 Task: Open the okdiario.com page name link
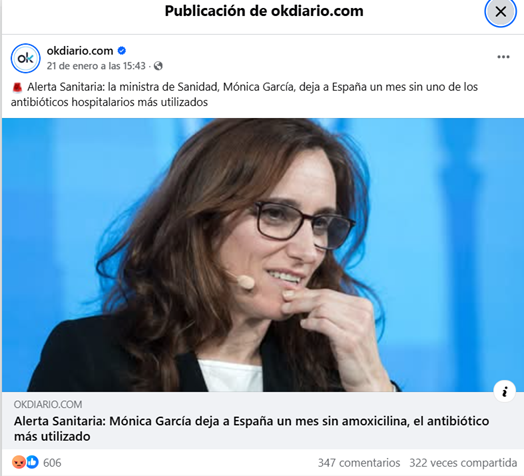point(80,51)
